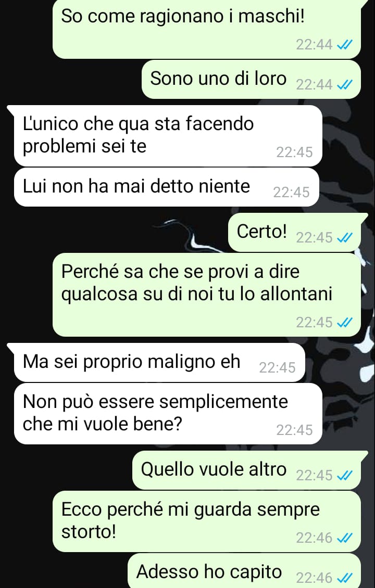Image resolution: width=375 pixels, height=588 pixels.
Task: Select the 'Sono uno di loro' bubble
Action: (x=251, y=80)
